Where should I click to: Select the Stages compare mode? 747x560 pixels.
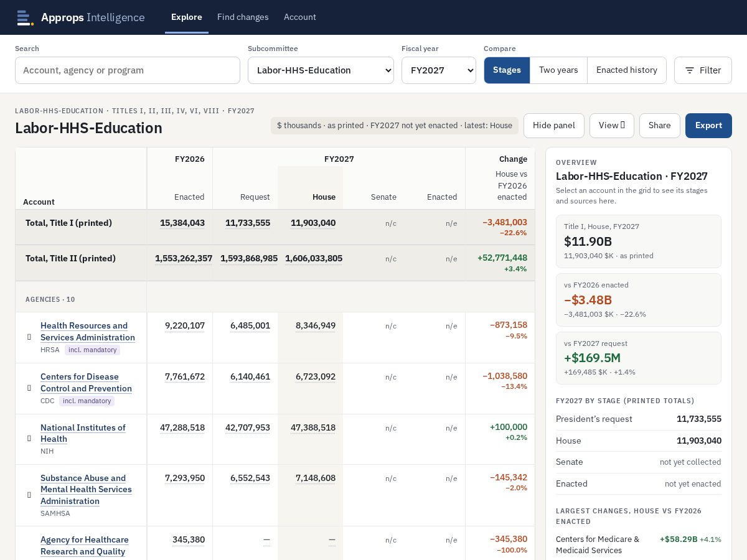(x=507, y=70)
